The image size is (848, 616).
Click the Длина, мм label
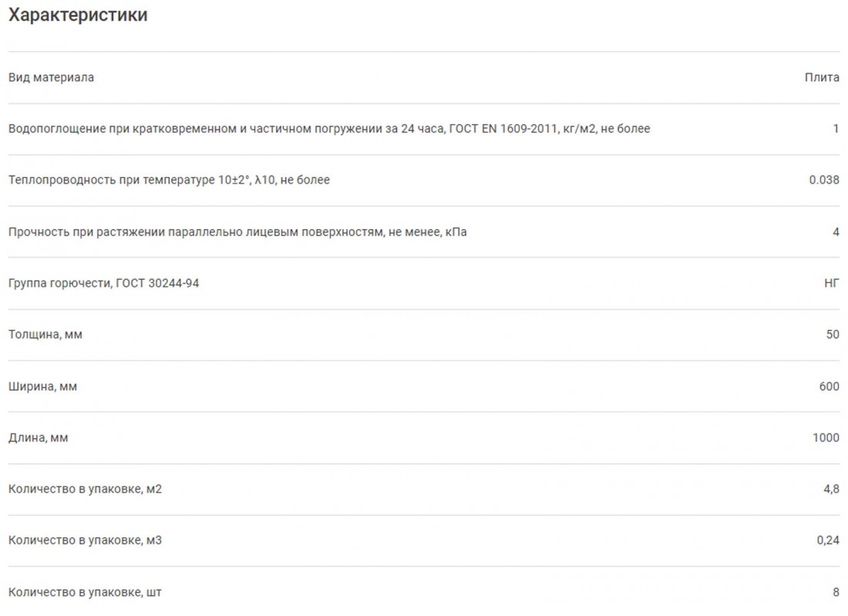(x=38, y=438)
